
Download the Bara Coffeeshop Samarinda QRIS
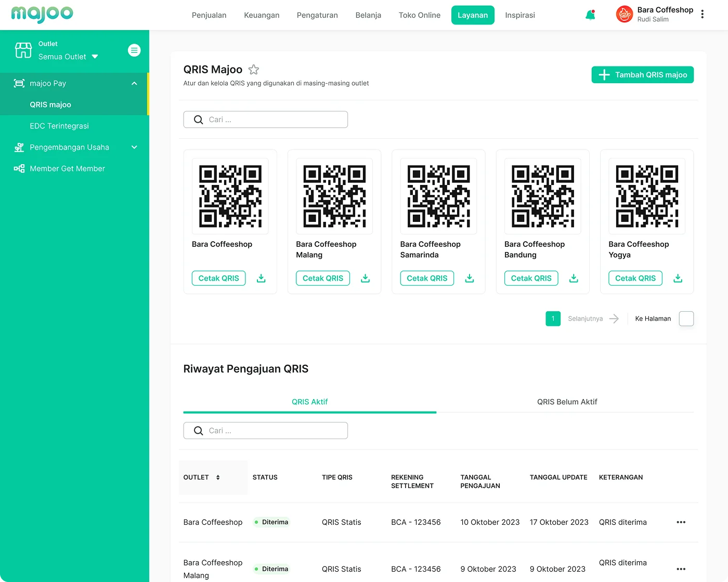(x=470, y=278)
